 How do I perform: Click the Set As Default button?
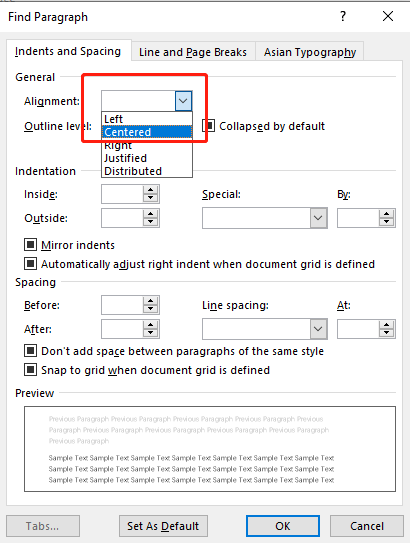(x=163, y=526)
